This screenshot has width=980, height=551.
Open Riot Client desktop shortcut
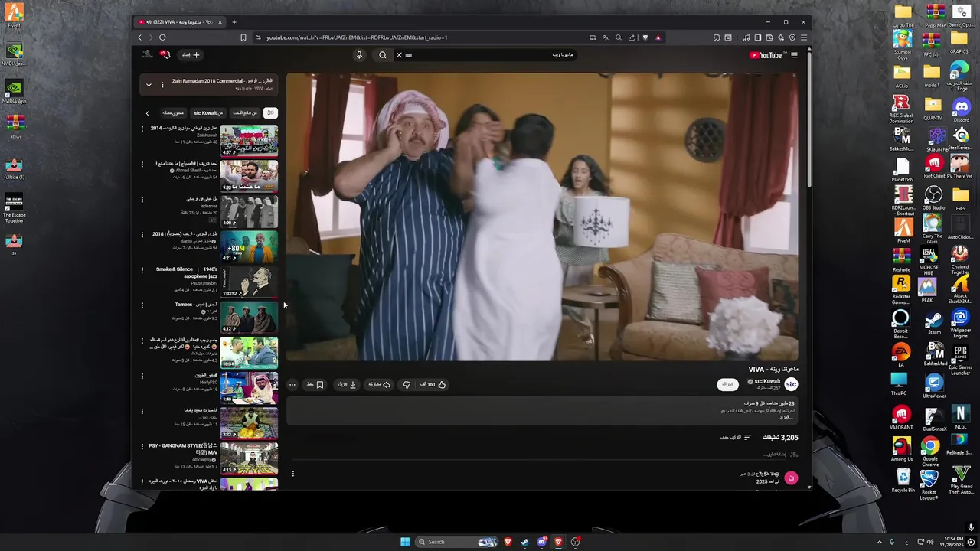click(933, 165)
